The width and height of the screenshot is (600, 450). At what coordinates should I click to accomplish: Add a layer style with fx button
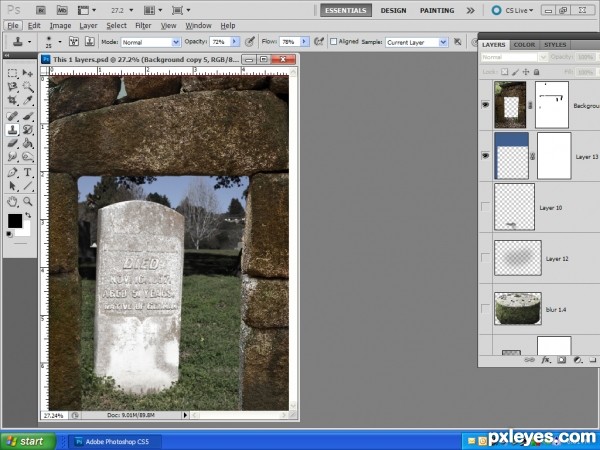(x=546, y=360)
